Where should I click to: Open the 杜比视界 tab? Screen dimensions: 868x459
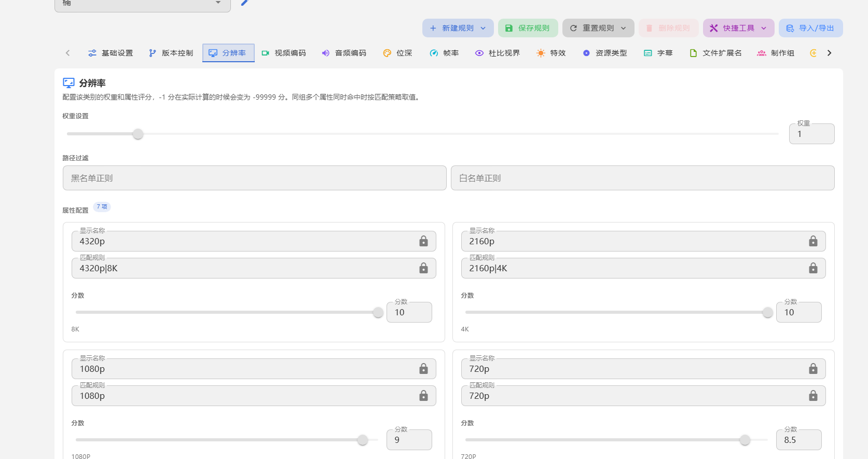coord(498,53)
